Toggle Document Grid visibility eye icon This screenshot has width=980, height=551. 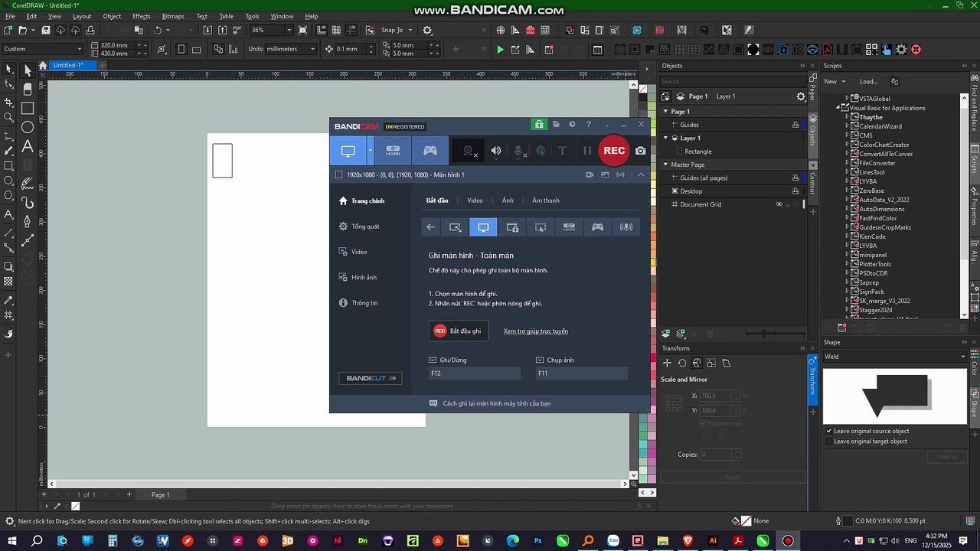tap(779, 204)
